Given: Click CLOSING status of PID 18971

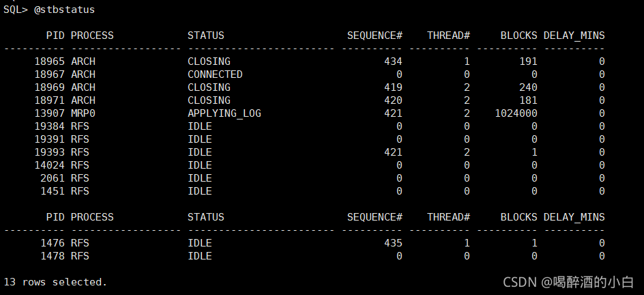Looking at the screenshot, I should (x=209, y=100).
